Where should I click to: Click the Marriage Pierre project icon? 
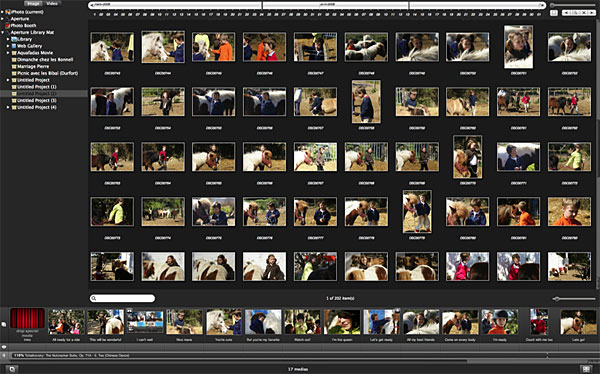14,67
